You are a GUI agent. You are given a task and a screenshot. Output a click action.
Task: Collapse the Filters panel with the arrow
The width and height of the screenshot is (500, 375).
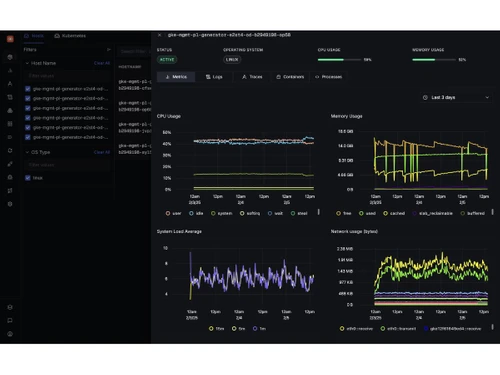[108, 50]
